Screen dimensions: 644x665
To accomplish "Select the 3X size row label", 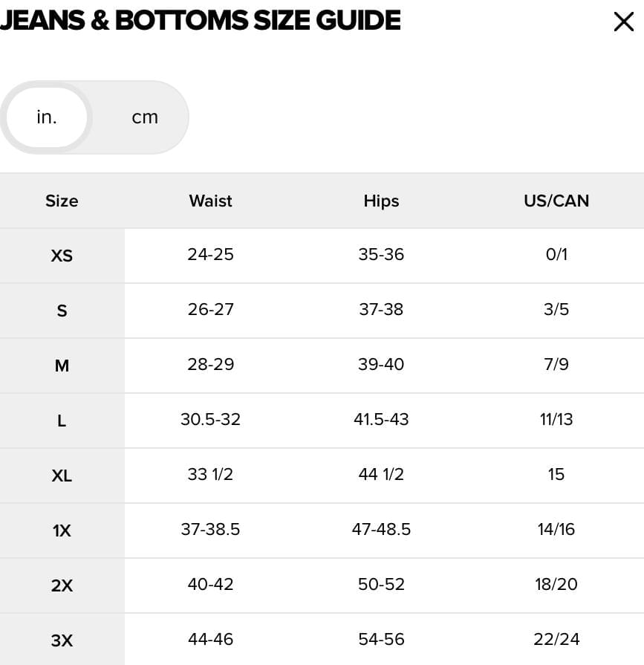I will [62, 640].
